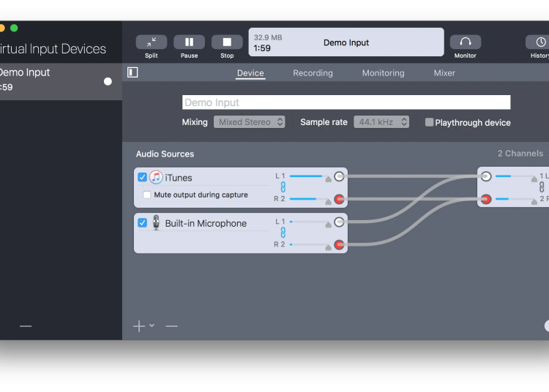Enable the Playthrough device checkbox
Viewport: 549px width, 392px height.
pyautogui.click(x=430, y=122)
